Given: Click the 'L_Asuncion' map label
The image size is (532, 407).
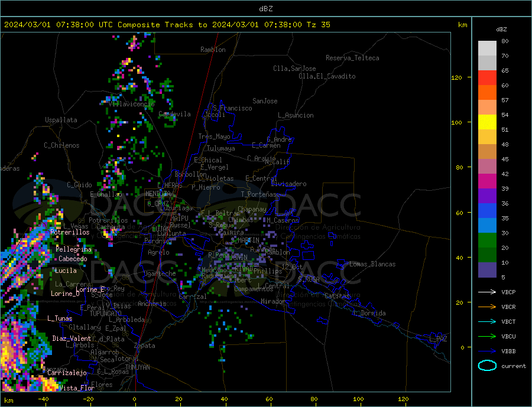Looking at the screenshot, I should click(x=296, y=115).
